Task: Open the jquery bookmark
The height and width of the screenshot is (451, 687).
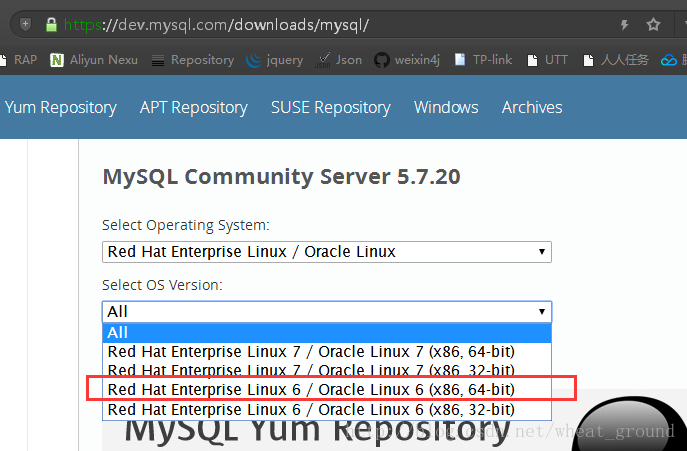Action: pyautogui.click(x=276, y=60)
